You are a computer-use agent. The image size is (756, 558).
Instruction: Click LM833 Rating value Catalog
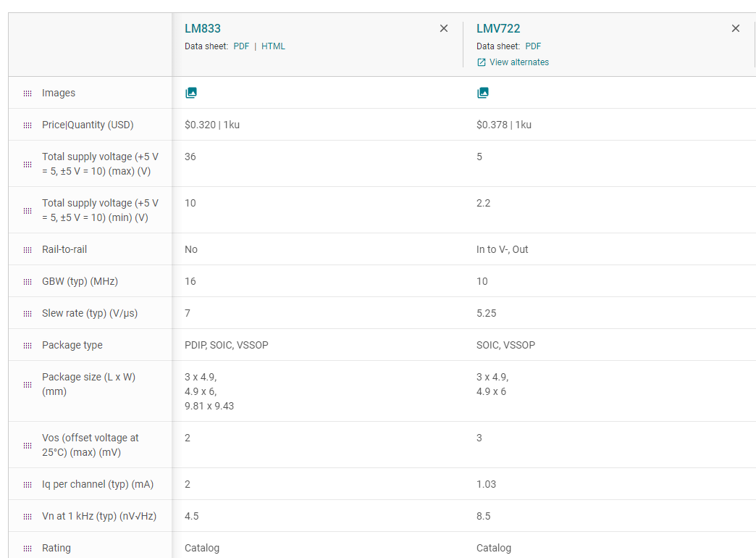click(202, 547)
